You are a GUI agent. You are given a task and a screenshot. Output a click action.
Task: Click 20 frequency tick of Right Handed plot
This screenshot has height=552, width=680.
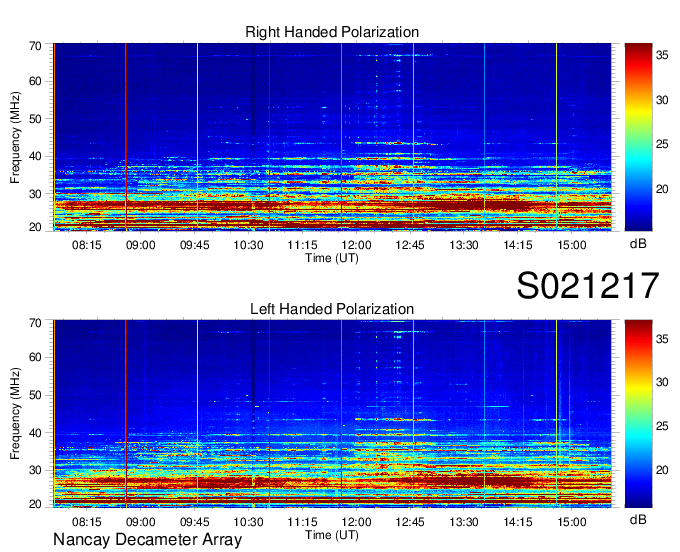pyautogui.click(x=36, y=227)
